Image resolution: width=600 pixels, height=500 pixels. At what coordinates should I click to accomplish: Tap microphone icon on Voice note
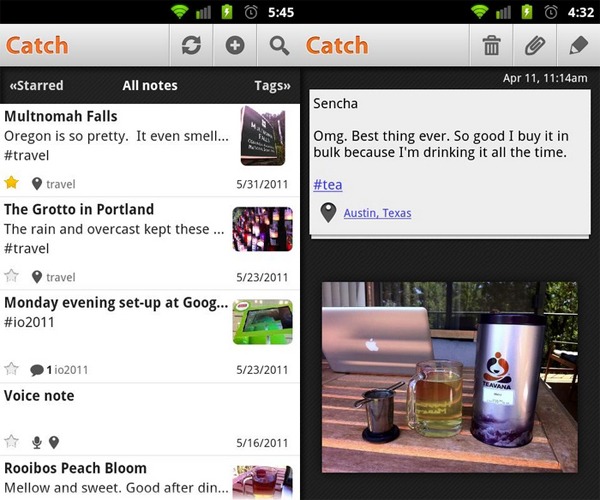pyautogui.click(x=37, y=442)
